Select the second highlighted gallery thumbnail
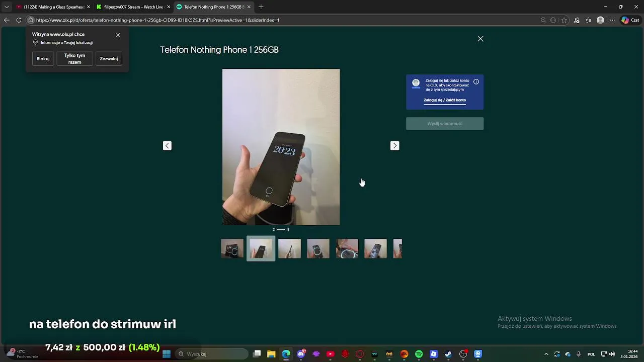Viewport: 644px width, 362px height. [261, 248]
